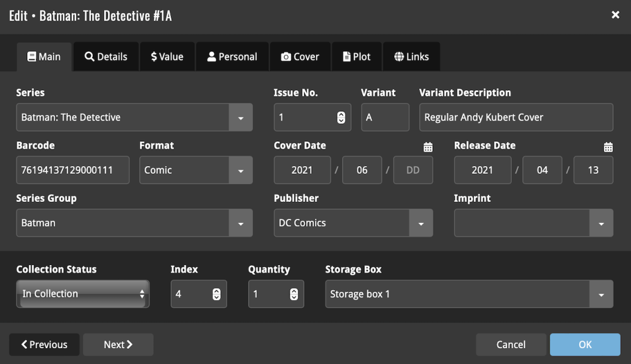Open the Release Date calendar picker

pos(608,146)
